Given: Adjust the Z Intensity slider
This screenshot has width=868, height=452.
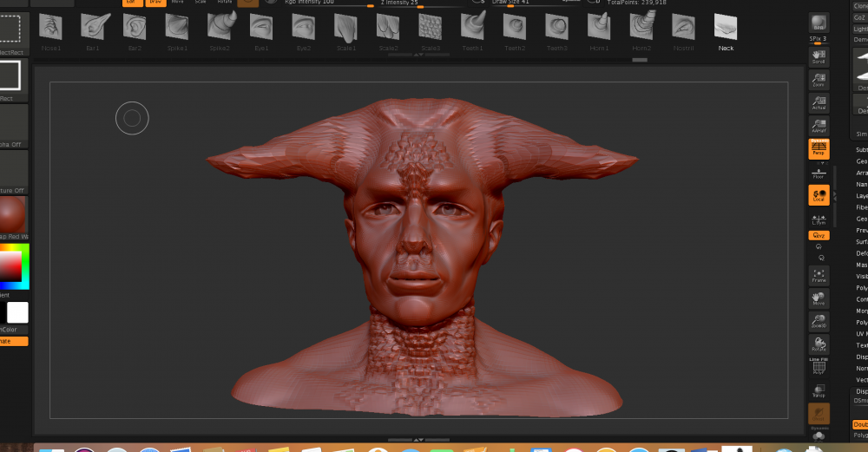Looking at the screenshot, I should [x=421, y=3].
